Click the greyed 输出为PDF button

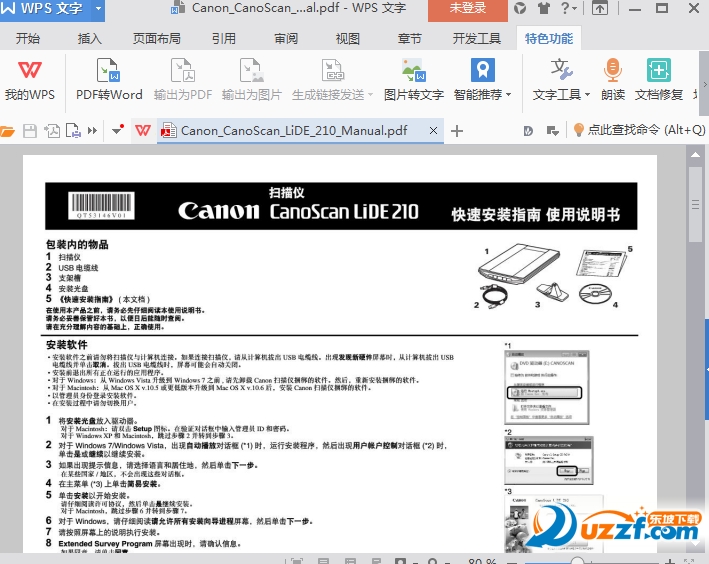pos(183,81)
